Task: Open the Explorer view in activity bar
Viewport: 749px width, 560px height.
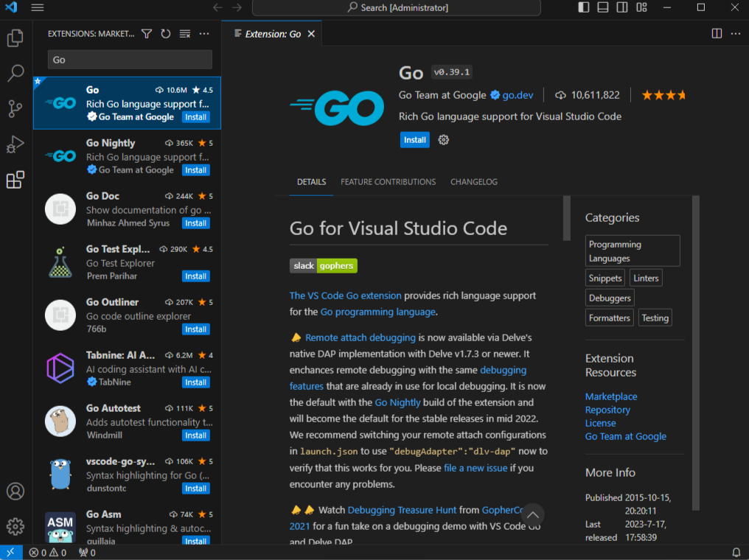Action: (x=15, y=38)
